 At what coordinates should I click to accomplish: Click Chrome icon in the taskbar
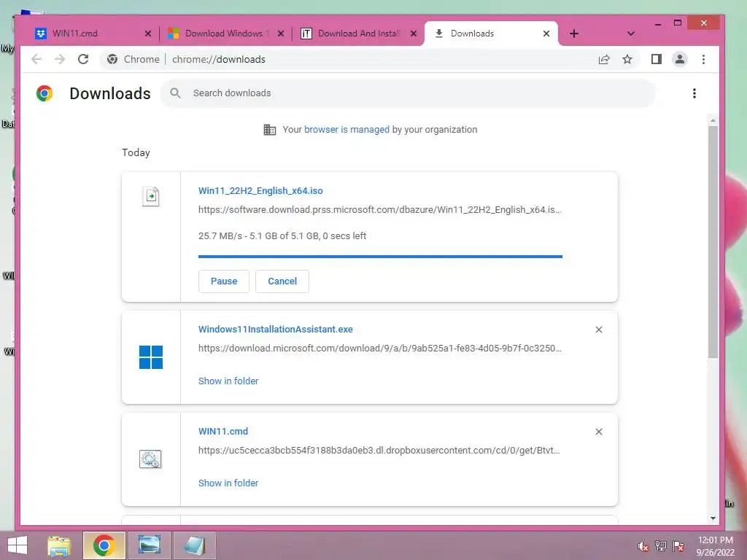pyautogui.click(x=104, y=545)
